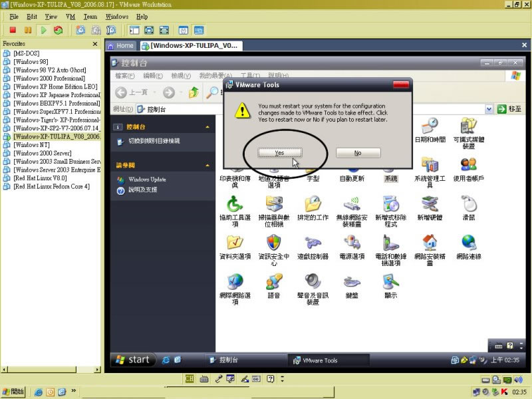Click the green Power On play icon
The image size is (532, 399).
tap(43, 30)
